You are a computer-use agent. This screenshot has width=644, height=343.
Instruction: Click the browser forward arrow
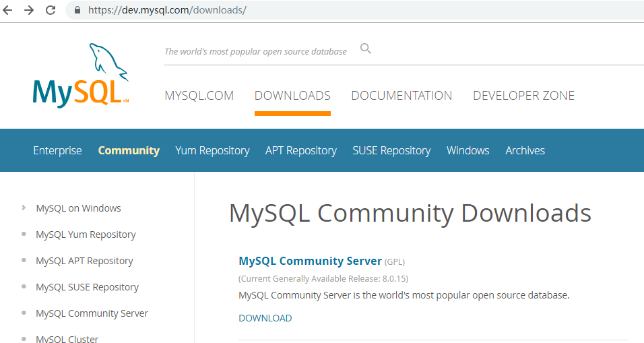point(29,10)
